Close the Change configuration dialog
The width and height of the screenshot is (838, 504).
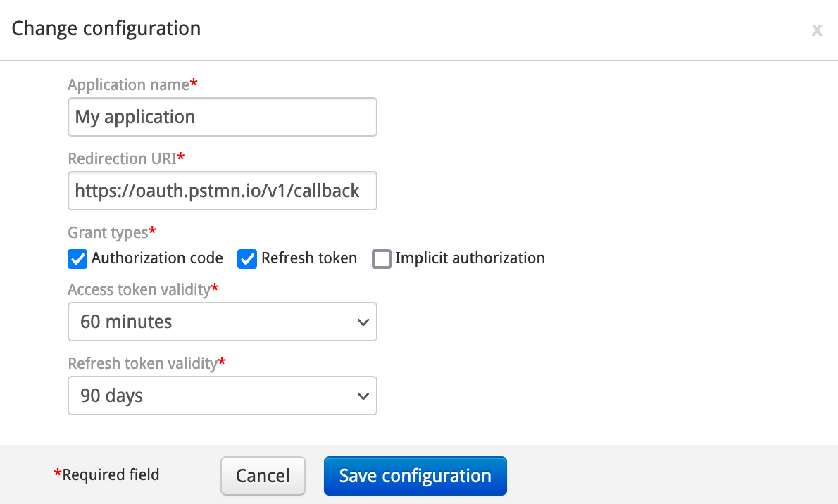pyautogui.click(x=817, y=30)
